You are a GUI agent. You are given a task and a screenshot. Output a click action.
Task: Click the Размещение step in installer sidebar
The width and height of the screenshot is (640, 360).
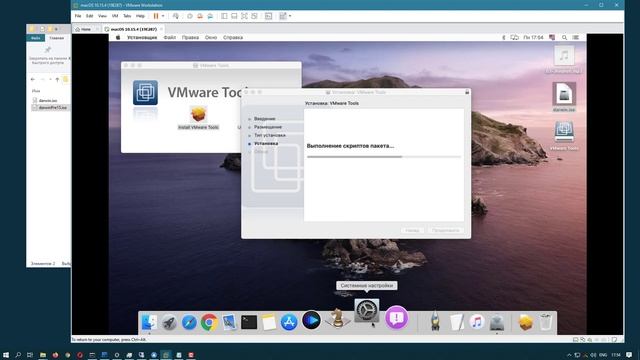(x=268, y=127)
